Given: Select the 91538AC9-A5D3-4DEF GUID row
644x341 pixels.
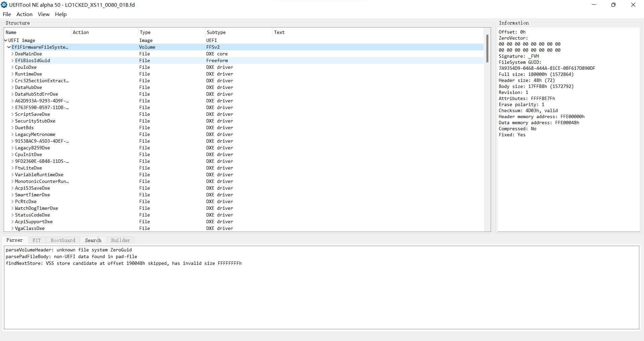Looking at the screenshot, I should [244, 141].
